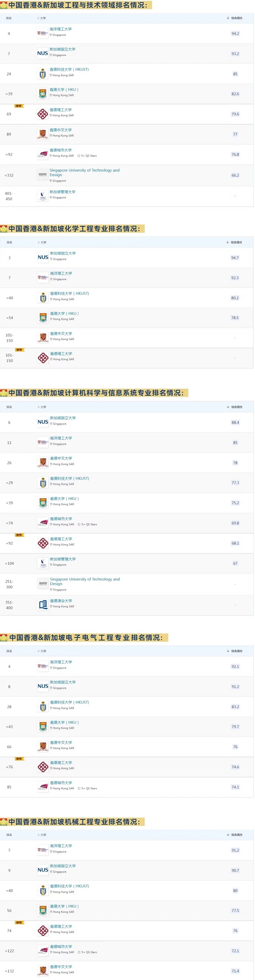255x980 pixels.
Task: Click NTU logo in 计算机科学 table
Action: click(x=43, y=442)
